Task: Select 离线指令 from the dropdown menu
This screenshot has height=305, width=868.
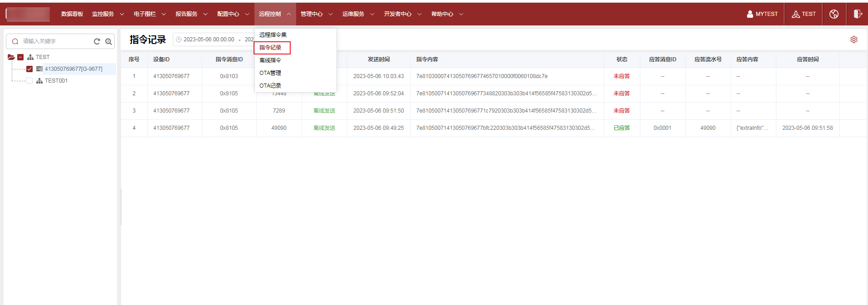Action: coord(270,60)
